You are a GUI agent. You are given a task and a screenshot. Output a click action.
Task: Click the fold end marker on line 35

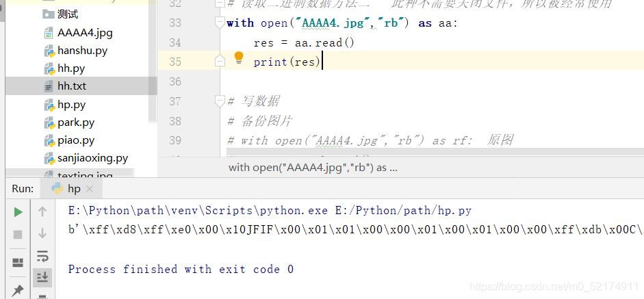(220, 62)
